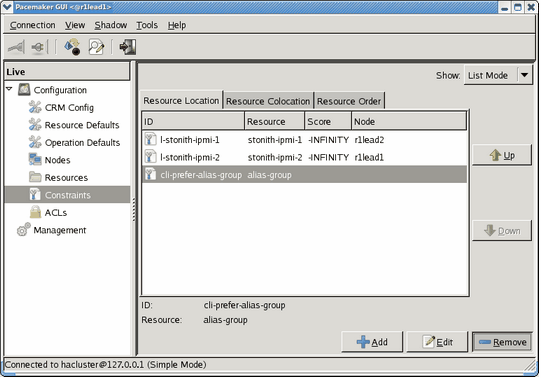The width and height of the screenshot is (541, 378).
Task: Close the Pacemaker GUI window
Action: pyautogui.click(x=531, y=7)
